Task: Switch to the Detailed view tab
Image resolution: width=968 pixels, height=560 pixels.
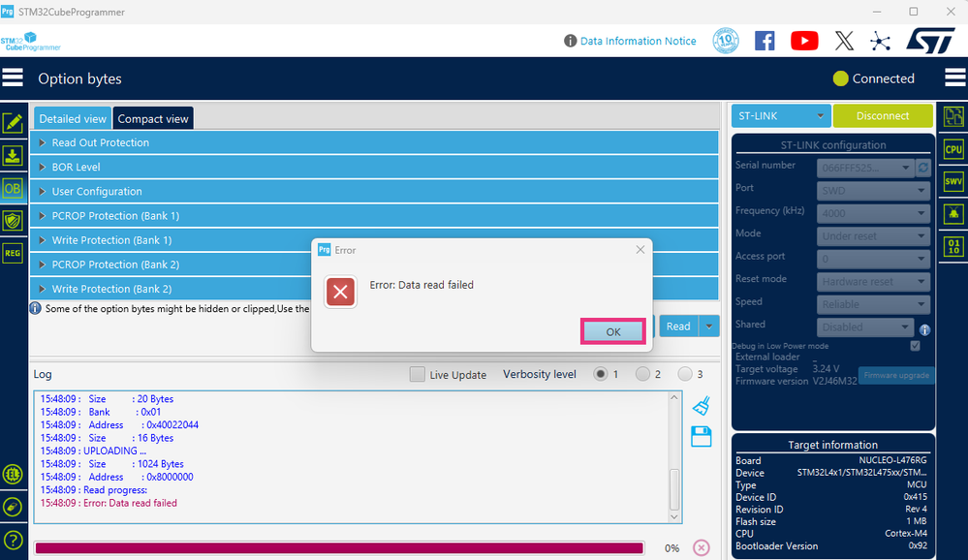Action: pyautogui.click(x=73, y=118)
